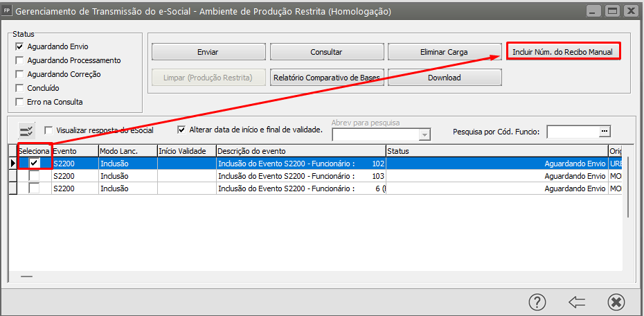Open Abrev para pesquisa dropdown
The height and width of the screenshot is (316, 644).
click(424, 134)
